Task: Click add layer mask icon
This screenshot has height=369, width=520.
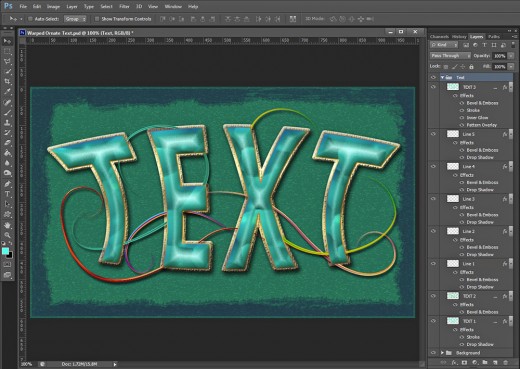Action: pos(464,362)
